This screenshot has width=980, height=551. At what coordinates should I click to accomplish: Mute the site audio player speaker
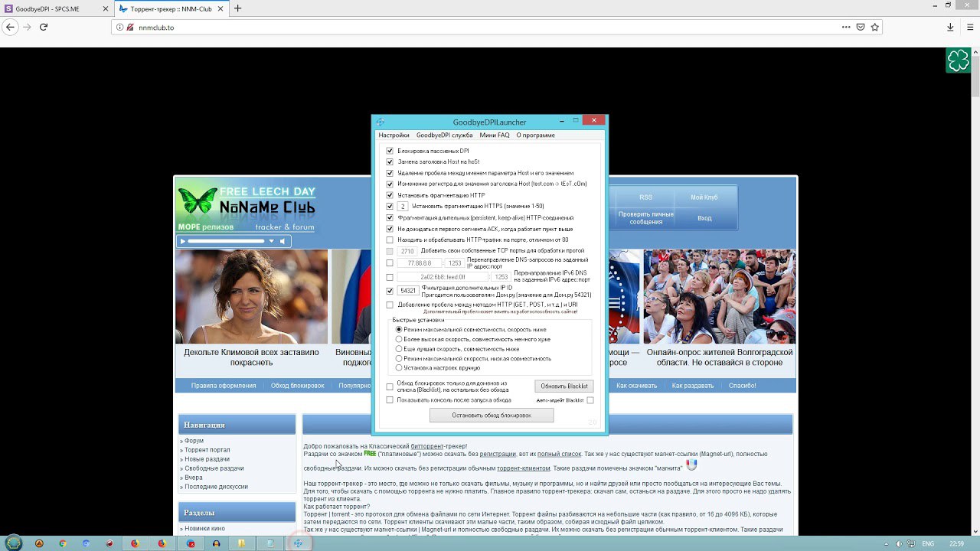point(283,241)
